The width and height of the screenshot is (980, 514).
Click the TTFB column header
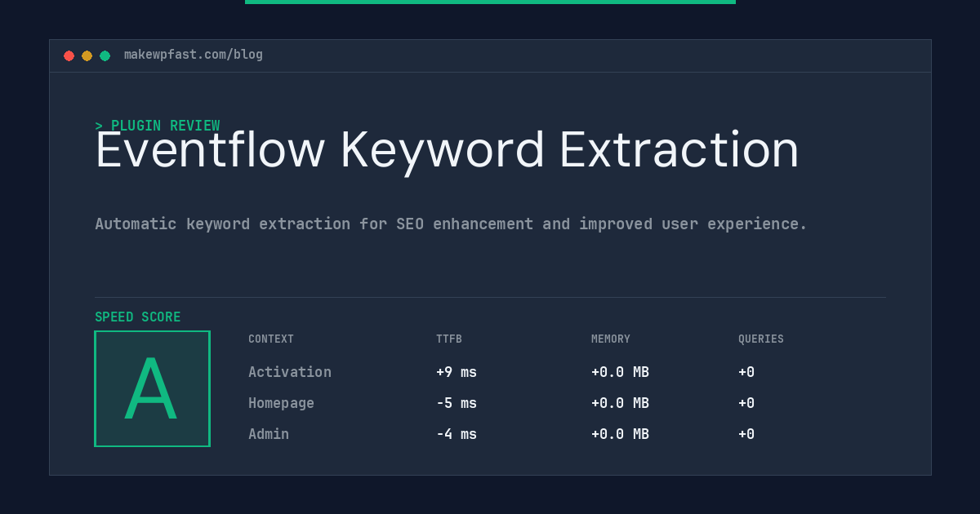(x=449, y=339)
